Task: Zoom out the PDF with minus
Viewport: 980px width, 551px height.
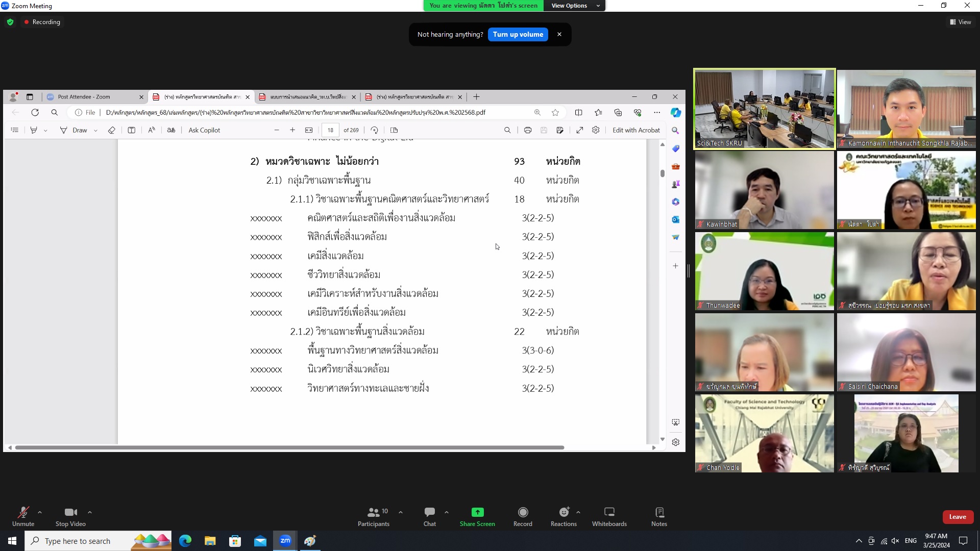Action: (x=277, y=130)
